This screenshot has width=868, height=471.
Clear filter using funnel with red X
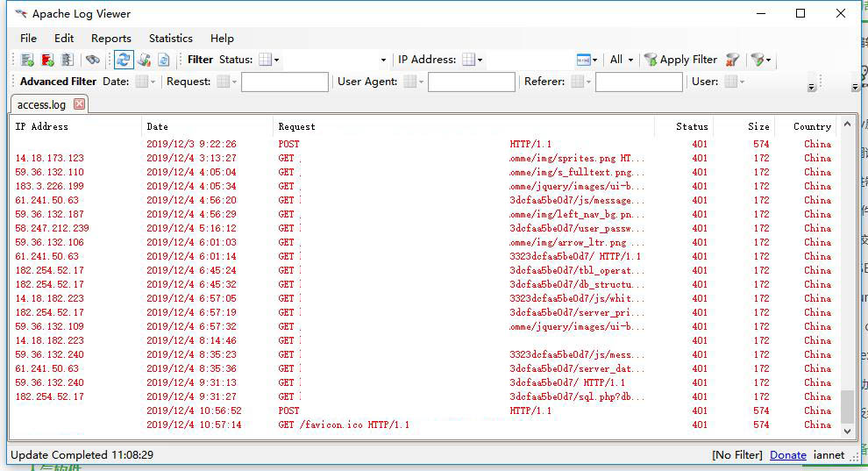click(x=732, y=60)
